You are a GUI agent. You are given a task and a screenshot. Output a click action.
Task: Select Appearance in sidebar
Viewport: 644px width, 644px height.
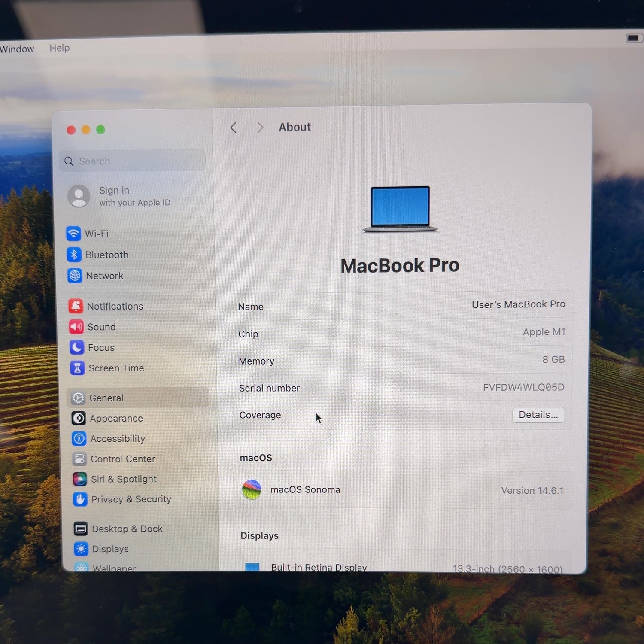point(108,418)
